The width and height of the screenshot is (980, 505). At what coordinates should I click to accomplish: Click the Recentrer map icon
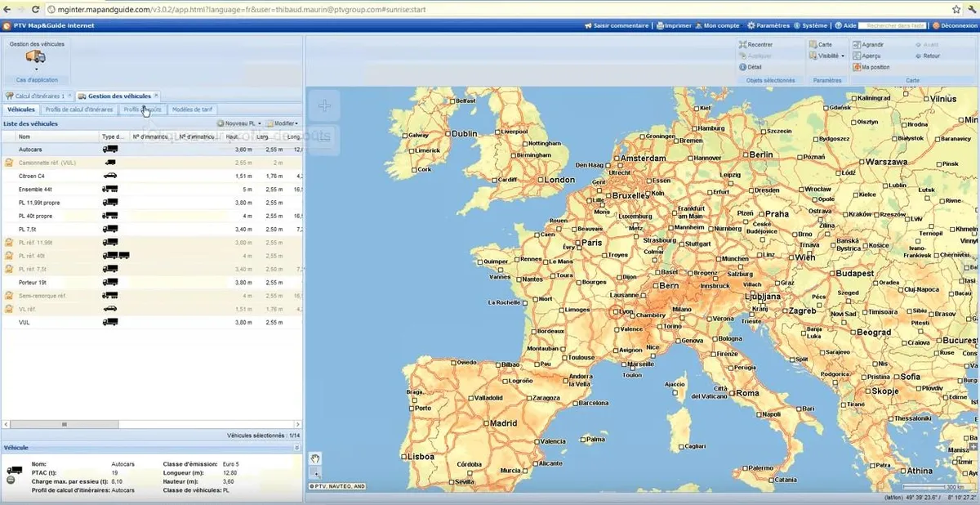(743, 44)
